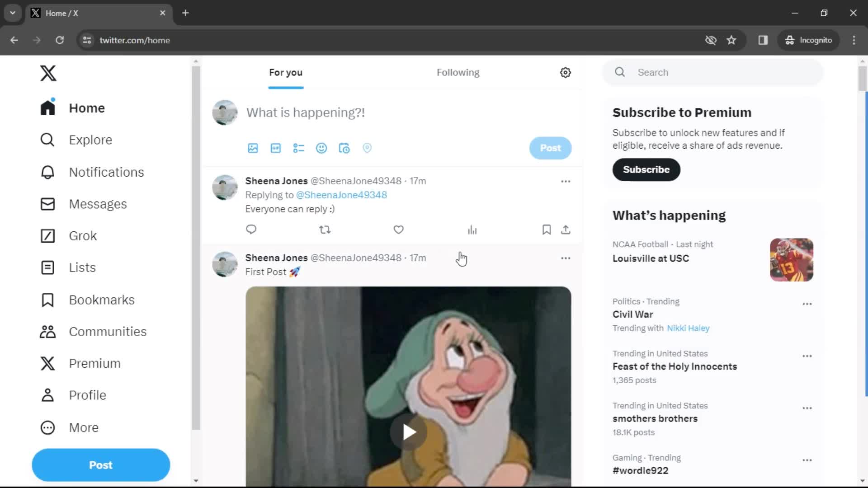Click the photo/image upload icon
The height and width of the screenshot is (488, 868).
point(253,148)
